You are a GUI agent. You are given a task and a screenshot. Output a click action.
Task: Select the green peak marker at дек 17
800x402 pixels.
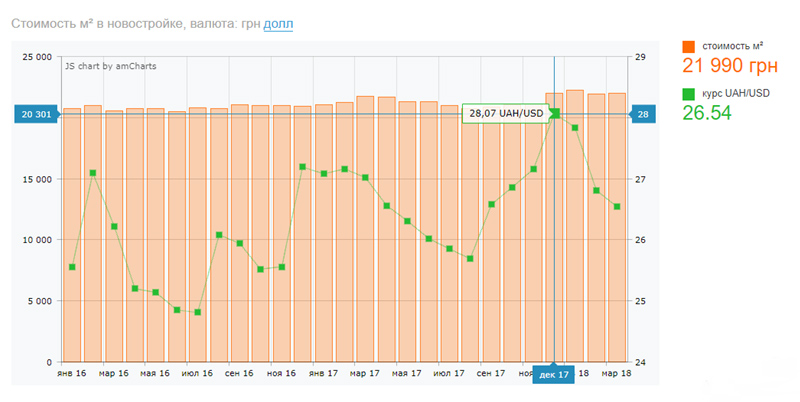tap(555, 113)
